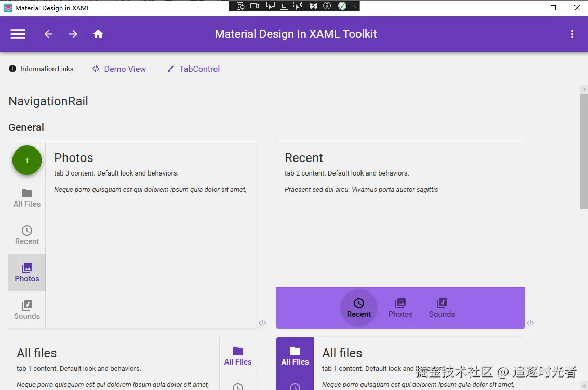Select Photos in the purple bottom bar
The image size is (588, 390).
click(x=400, y=308)
